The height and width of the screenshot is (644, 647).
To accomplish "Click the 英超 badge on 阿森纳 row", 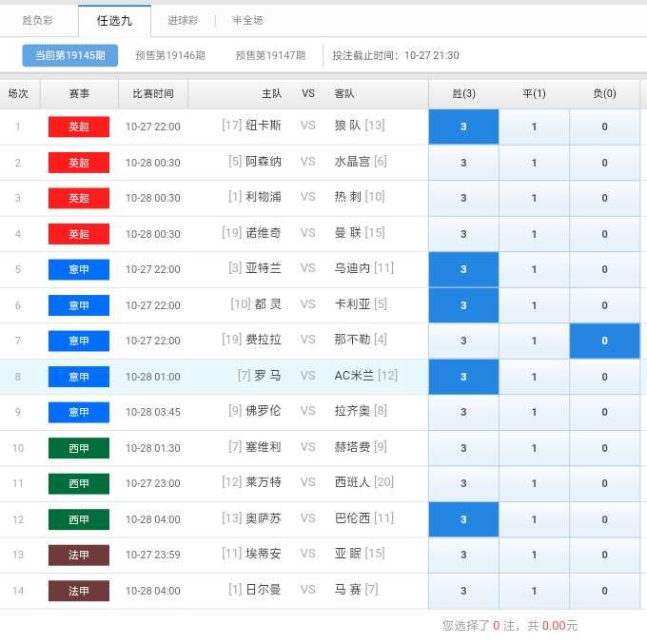I will tap(79, 163).
